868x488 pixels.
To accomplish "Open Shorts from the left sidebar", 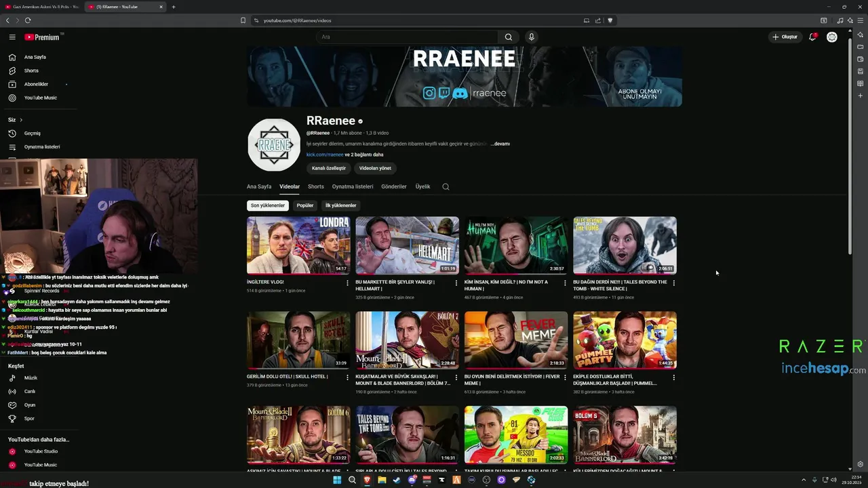I will pos(31,70).
